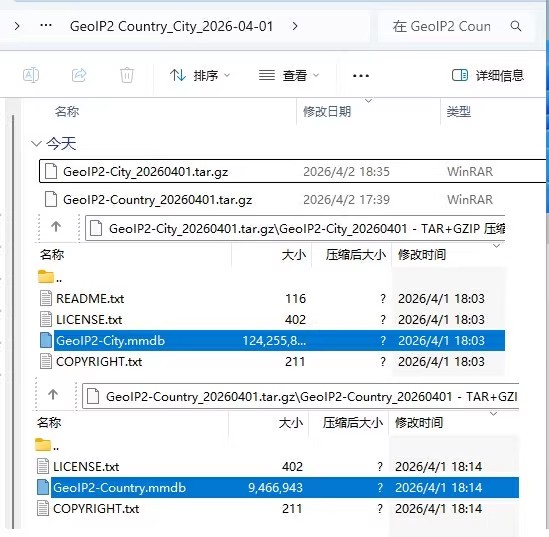
Task: Click the rename icon in Explorer toolbar
Action: 31,75
